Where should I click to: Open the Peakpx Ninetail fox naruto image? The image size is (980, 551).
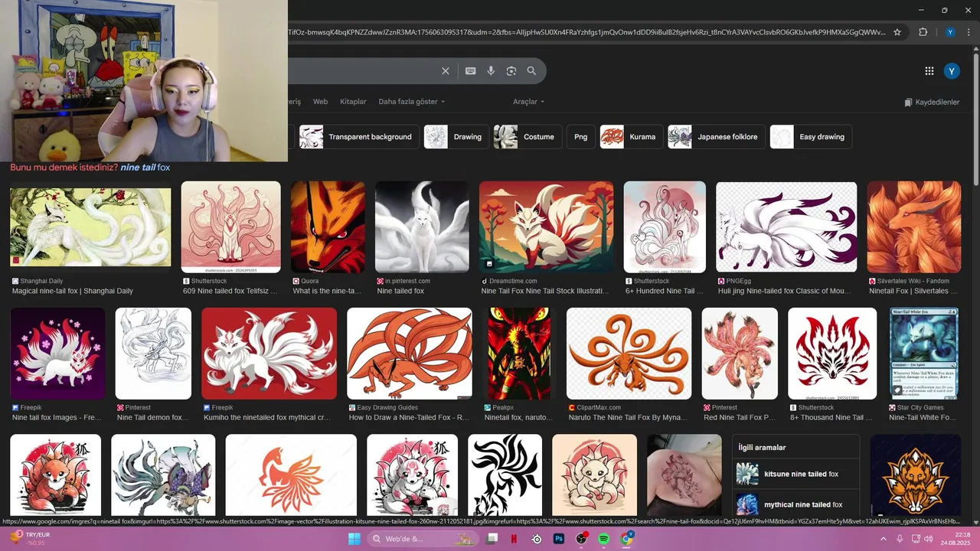tap(519, 354)
